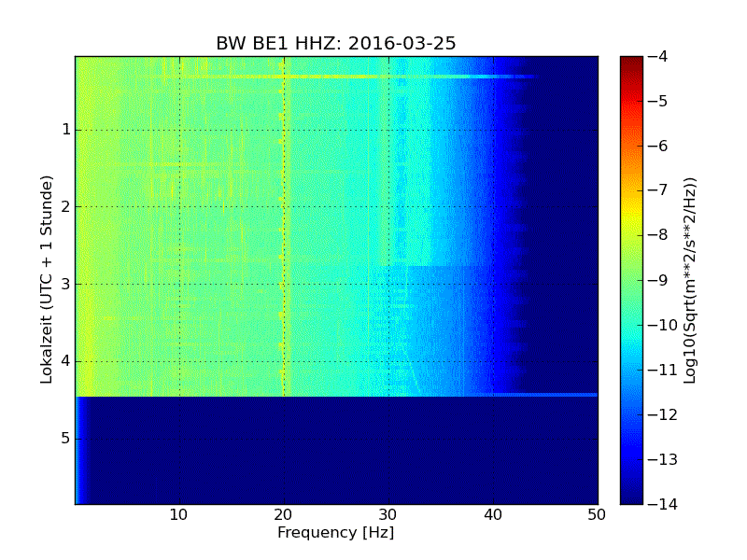Click y-axis tick label 2

(x=66, y=206)
